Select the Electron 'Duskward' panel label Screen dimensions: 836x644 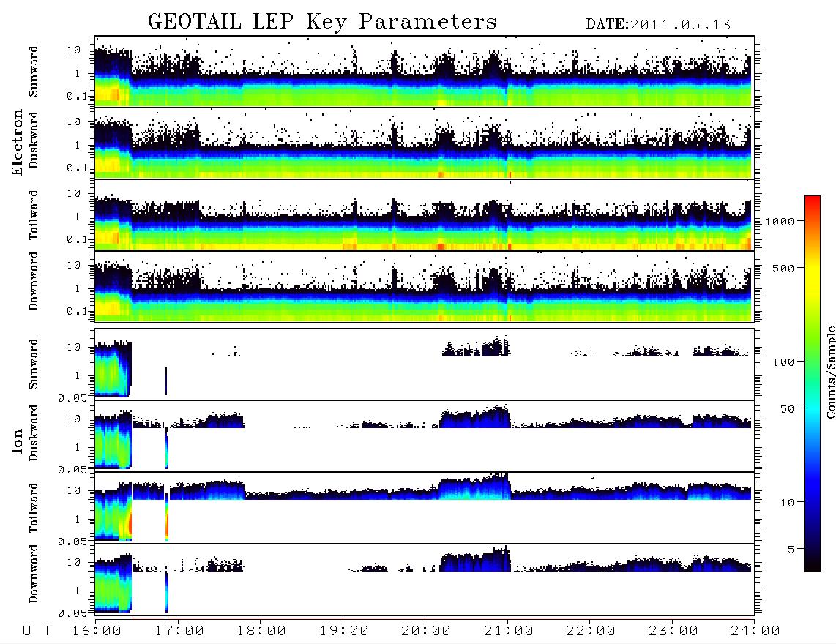(34, 140)
